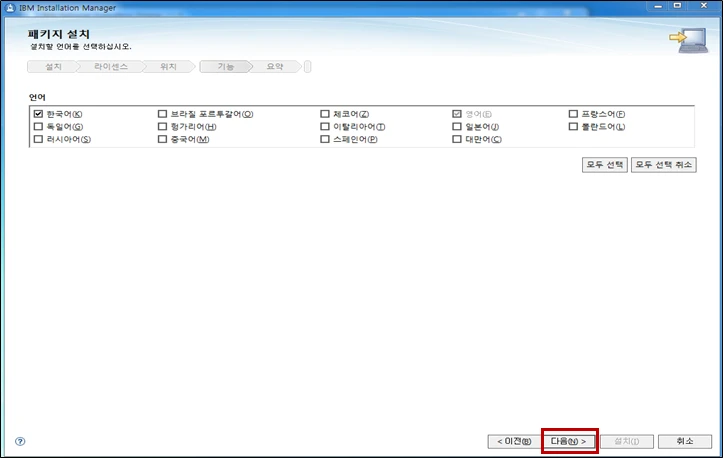Enable the 중국어 checkbox
Screen dimensions: 723x458
163,140
